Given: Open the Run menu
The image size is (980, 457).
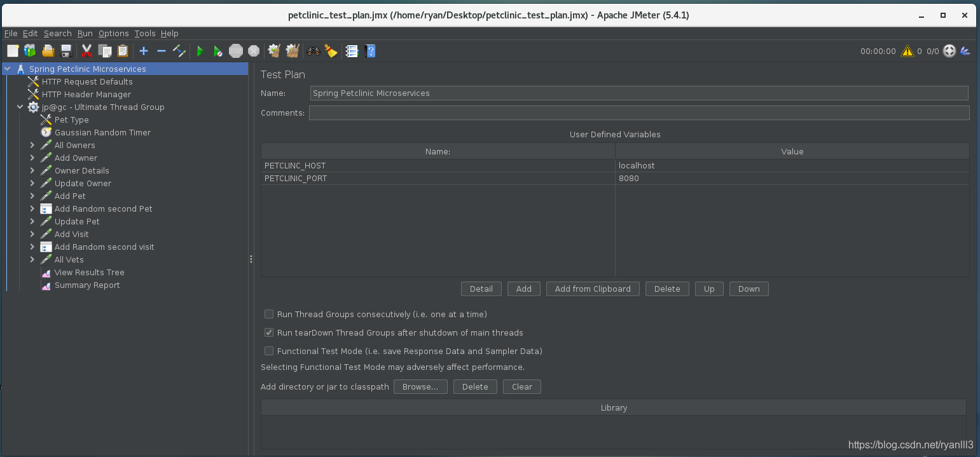Looking at the screenshot, I should 85,33.
